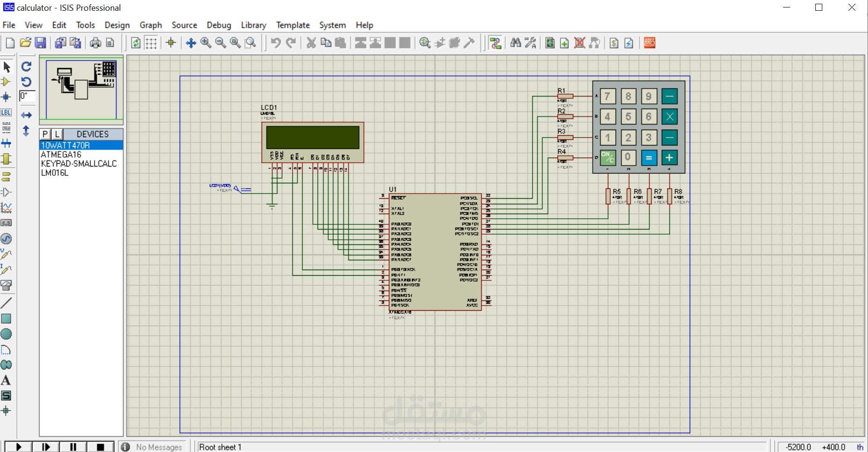Choose the 2D circle graphics tool
This screenshot has height=452, width=868.
(6, 334)
